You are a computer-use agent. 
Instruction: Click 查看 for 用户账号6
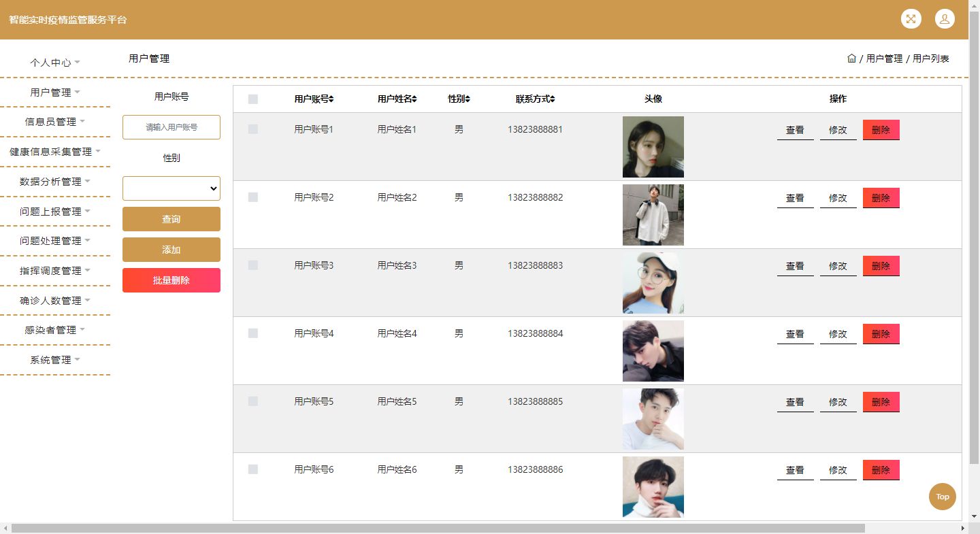point(795,470)
